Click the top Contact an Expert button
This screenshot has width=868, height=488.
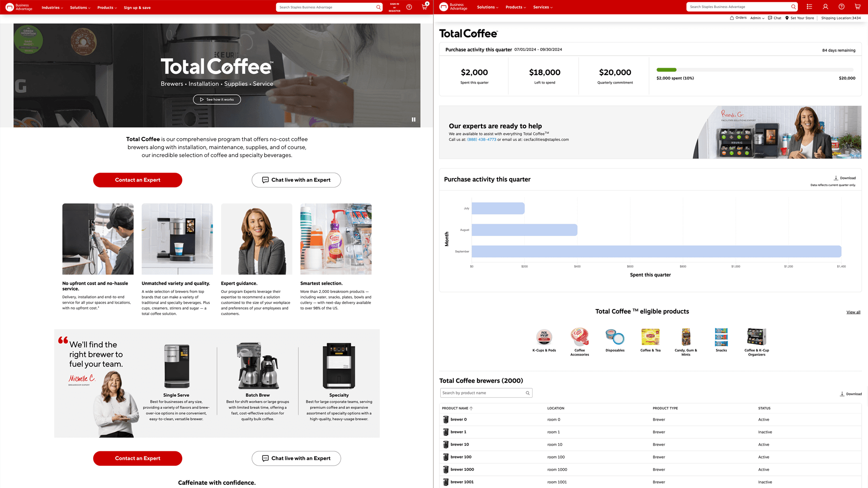(x=137, y=180)
